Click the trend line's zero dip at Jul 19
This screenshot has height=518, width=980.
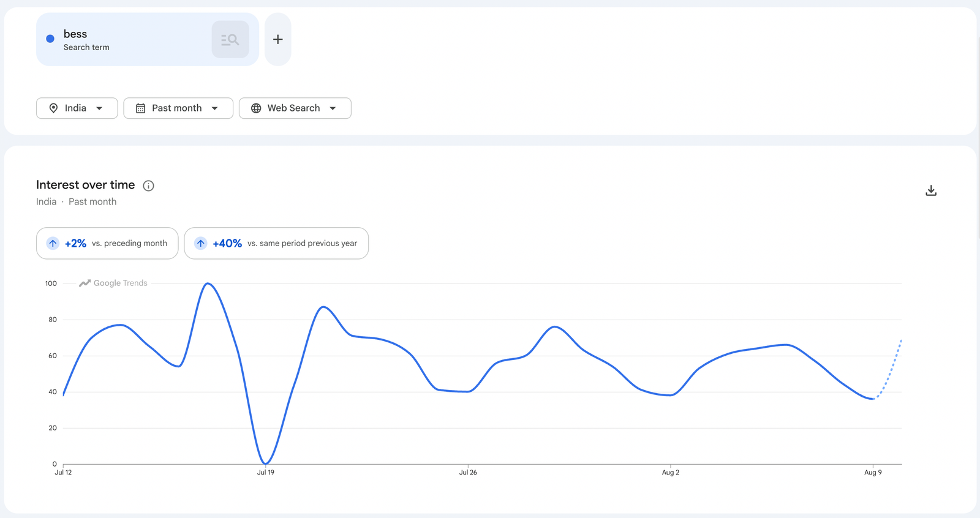[266, 463]
